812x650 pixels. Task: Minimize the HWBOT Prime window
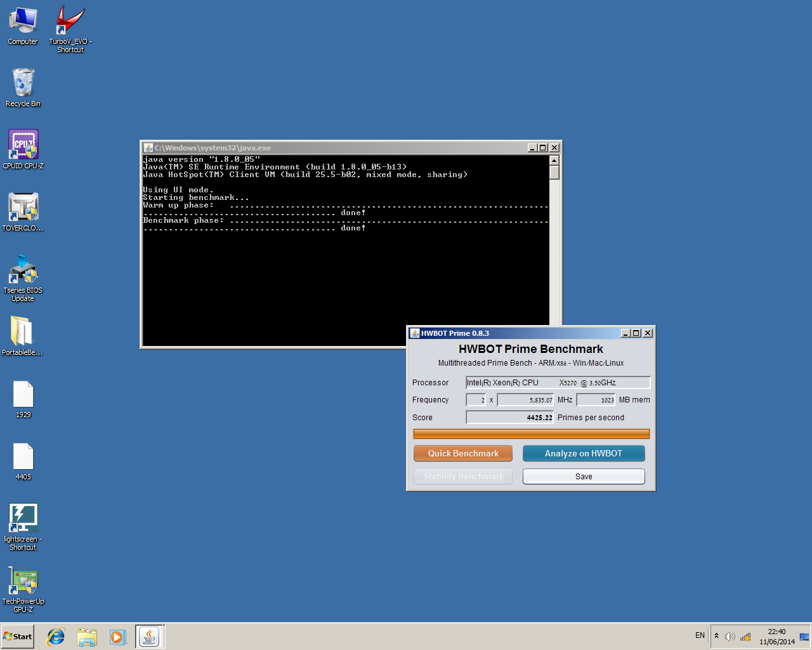(x=625, y=333)
